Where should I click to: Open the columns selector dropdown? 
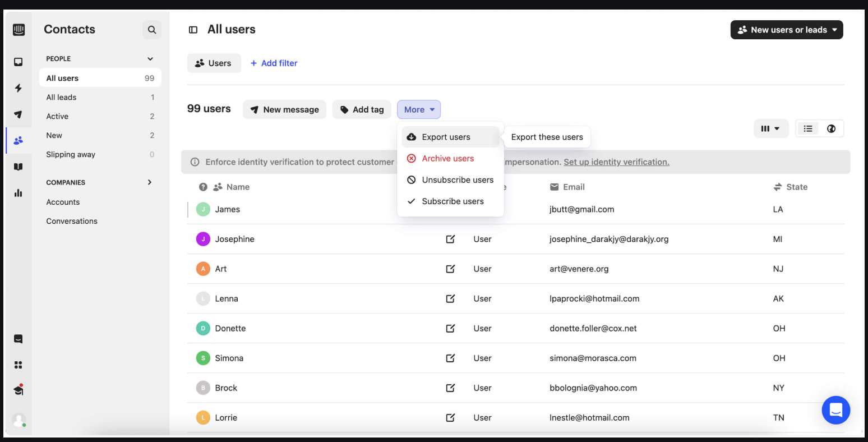point(770,128)
